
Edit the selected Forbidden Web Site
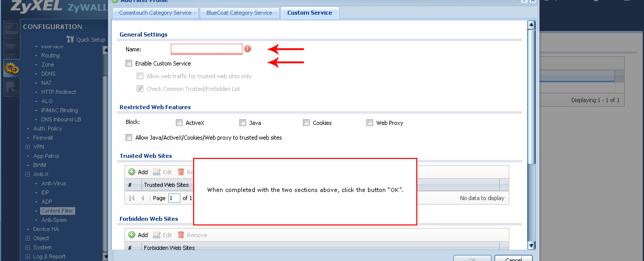162,235
